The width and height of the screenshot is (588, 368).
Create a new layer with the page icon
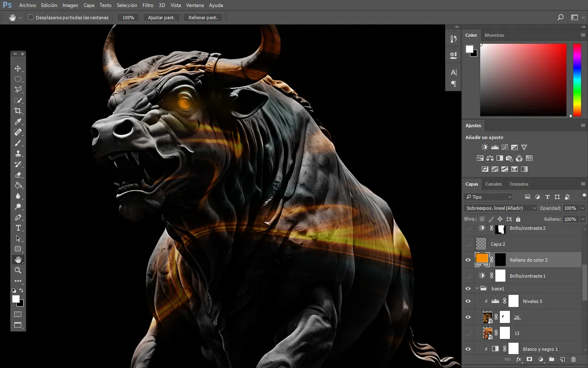point(562,359)
